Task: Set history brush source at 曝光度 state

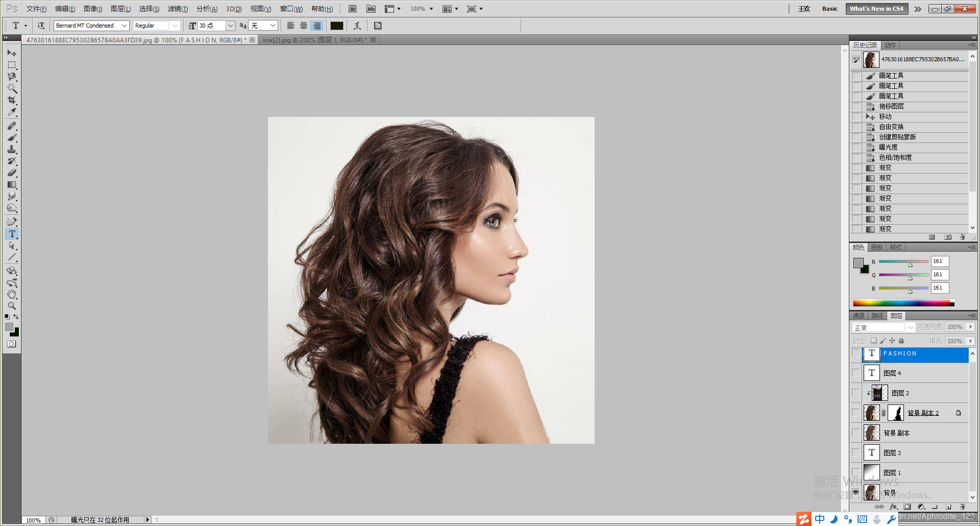Action: click(x=856, y=147)
